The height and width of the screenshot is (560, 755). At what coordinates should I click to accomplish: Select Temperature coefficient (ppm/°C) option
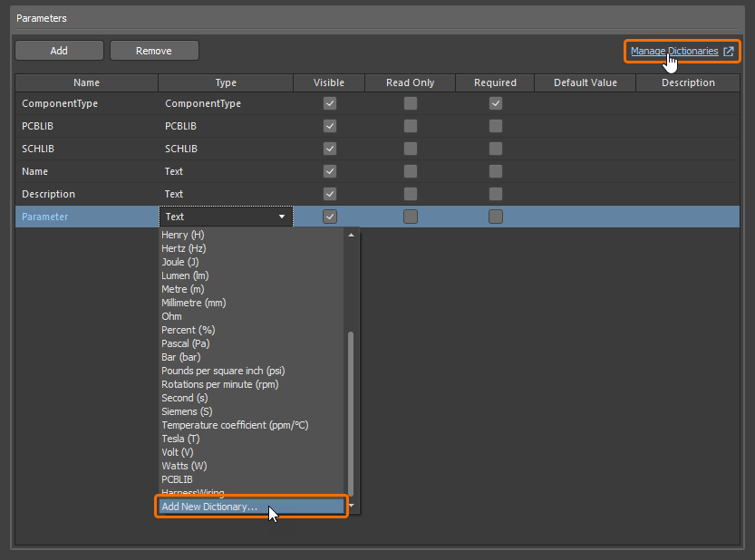pos(235,425)
